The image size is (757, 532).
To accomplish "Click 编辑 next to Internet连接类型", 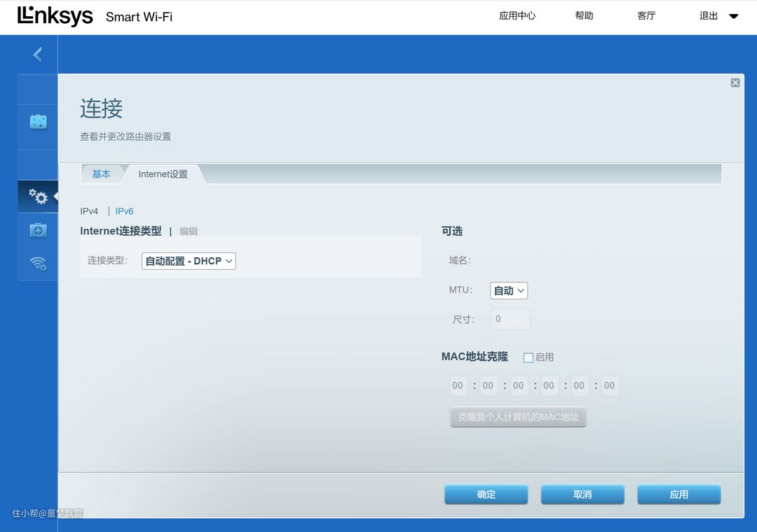I will point(189,231).
